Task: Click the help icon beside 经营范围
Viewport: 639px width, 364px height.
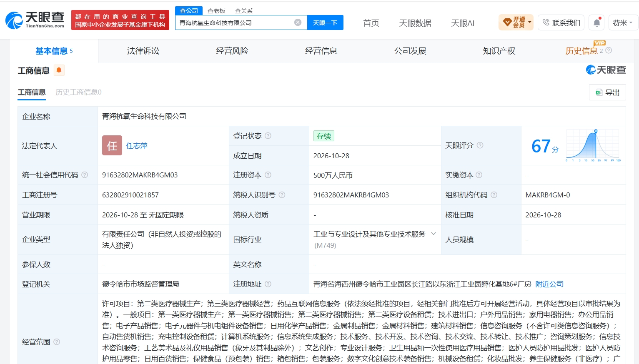Action: (x=57, y=342)
